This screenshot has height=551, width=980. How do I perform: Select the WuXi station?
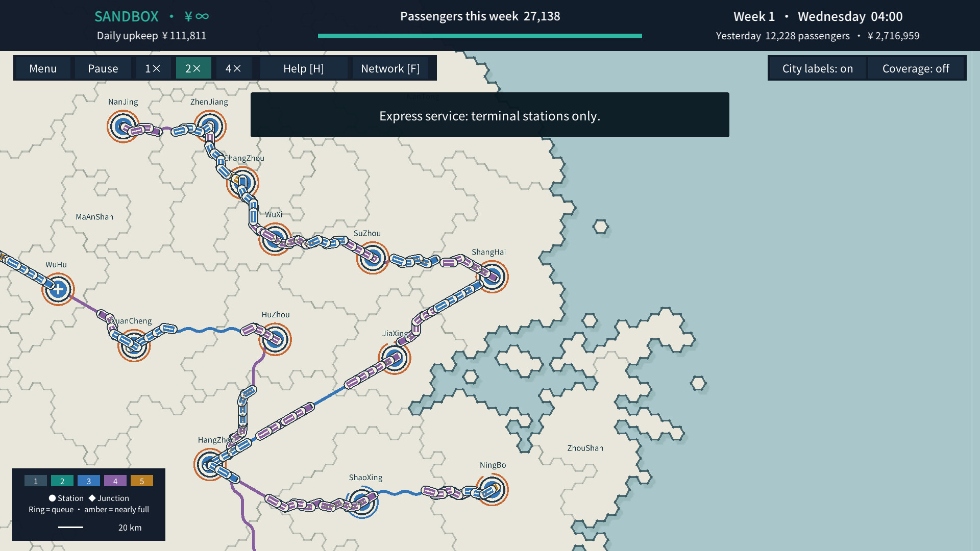275,238
